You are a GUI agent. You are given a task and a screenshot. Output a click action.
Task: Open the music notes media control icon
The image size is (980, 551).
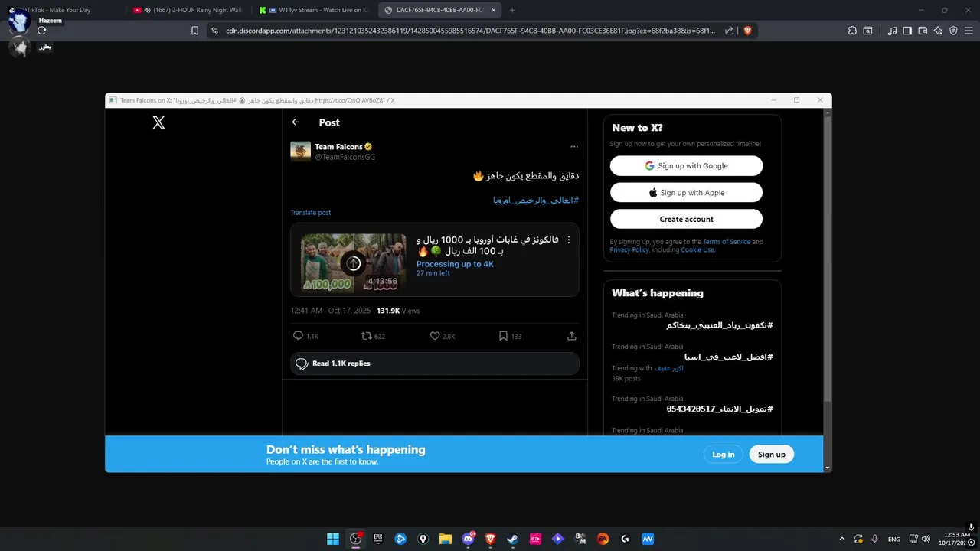892,31
